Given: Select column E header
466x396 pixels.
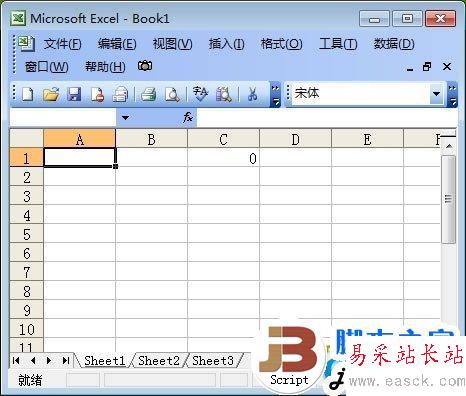Looking at the screenshot, I should tap(367, 139).
